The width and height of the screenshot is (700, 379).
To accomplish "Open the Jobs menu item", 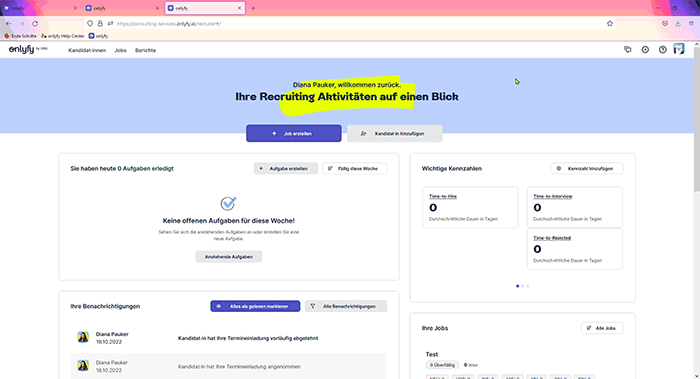I will pyautogui.click(x=121, y=50).
